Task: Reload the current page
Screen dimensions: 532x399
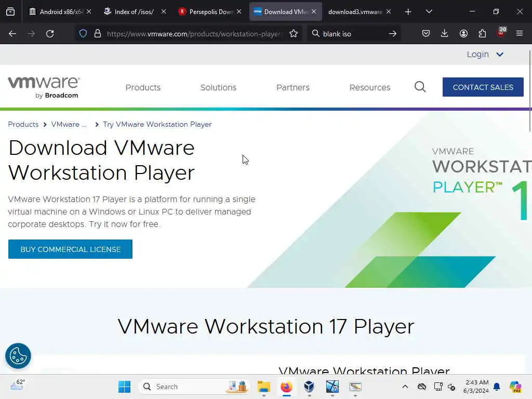Action: click(50, 34)
